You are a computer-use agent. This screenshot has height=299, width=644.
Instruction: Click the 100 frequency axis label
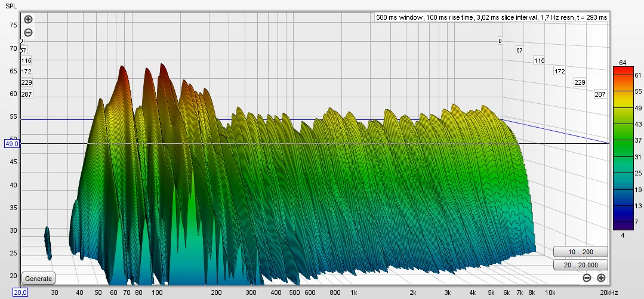point(158,292)
